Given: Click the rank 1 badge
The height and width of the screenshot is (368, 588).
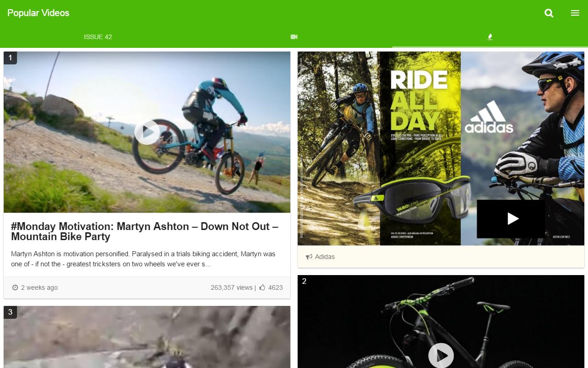Looking at the screenshot, I should tap(10, 58).
